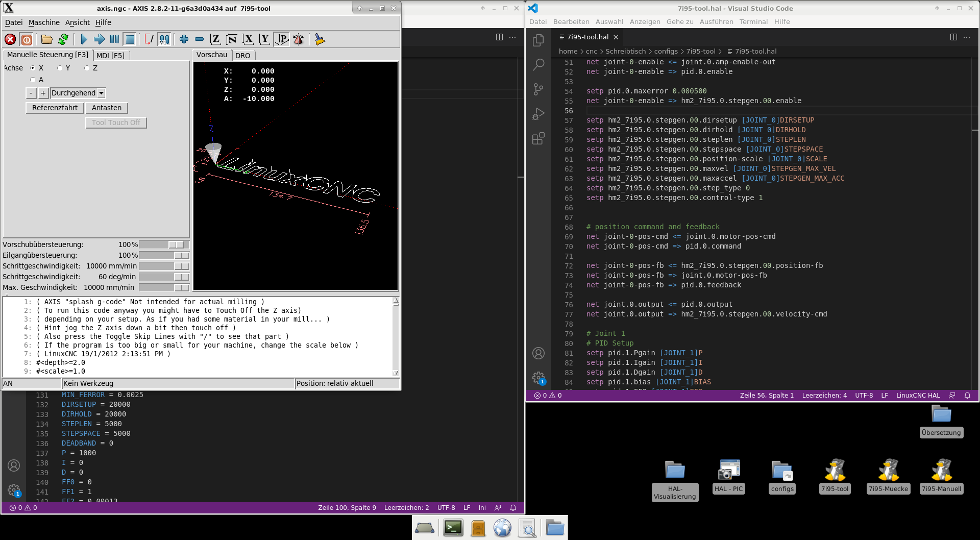Open the Datei menu in AXIS

pyautogui.click(x=14, y=22)
